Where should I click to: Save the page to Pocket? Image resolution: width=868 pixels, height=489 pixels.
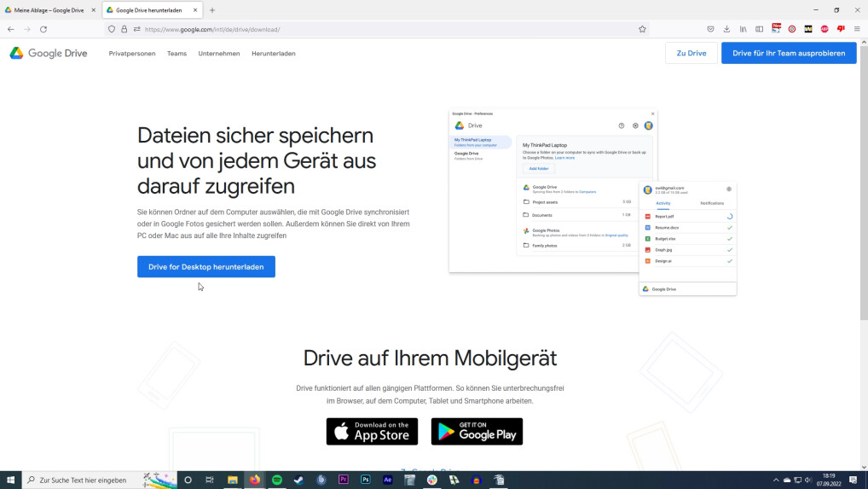(x=710, y=29)
